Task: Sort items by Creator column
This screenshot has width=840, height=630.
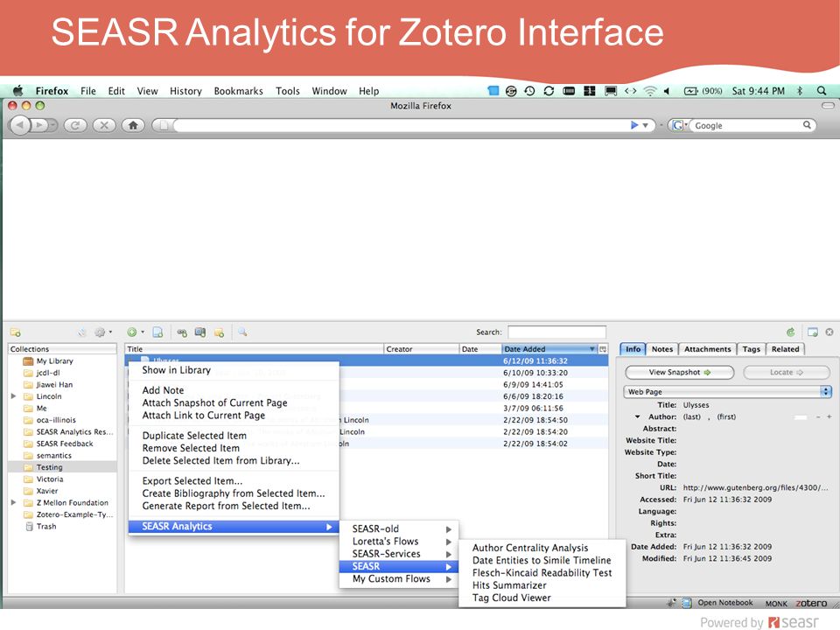Action: (421, 349)
